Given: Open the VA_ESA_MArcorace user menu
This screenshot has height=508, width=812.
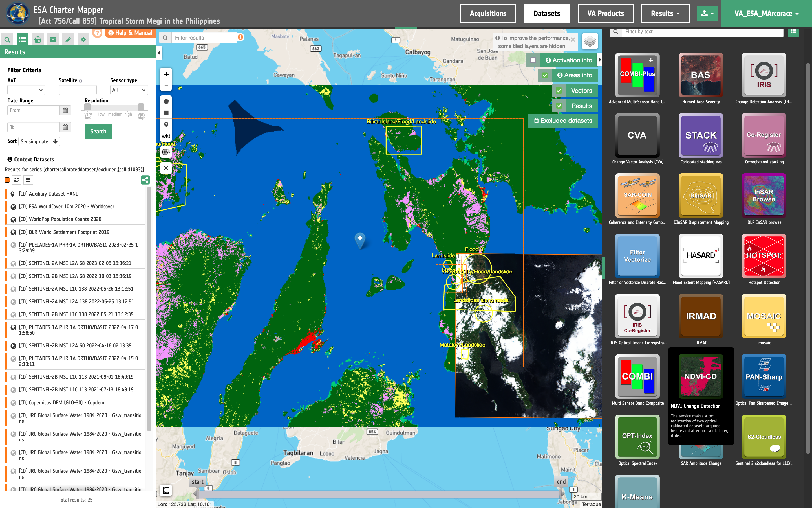Looking at the screenshot, I should [766, 14].
